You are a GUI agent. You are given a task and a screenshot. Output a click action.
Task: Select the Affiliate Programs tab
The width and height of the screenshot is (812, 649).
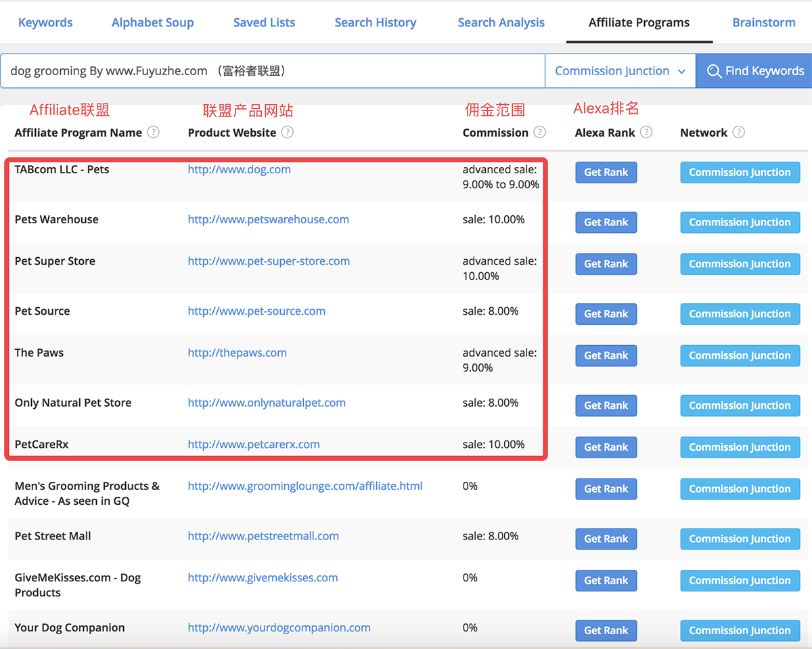[x=639, y=22]
